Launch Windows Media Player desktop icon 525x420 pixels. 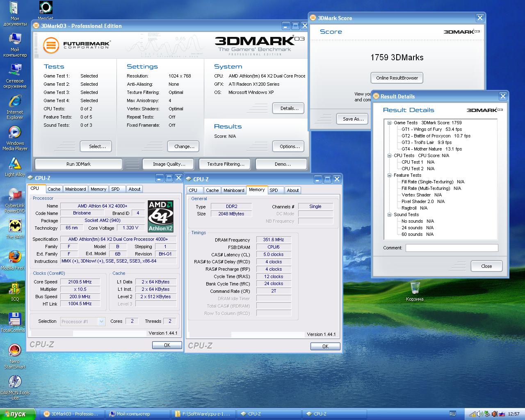click(x=15, y=138)
